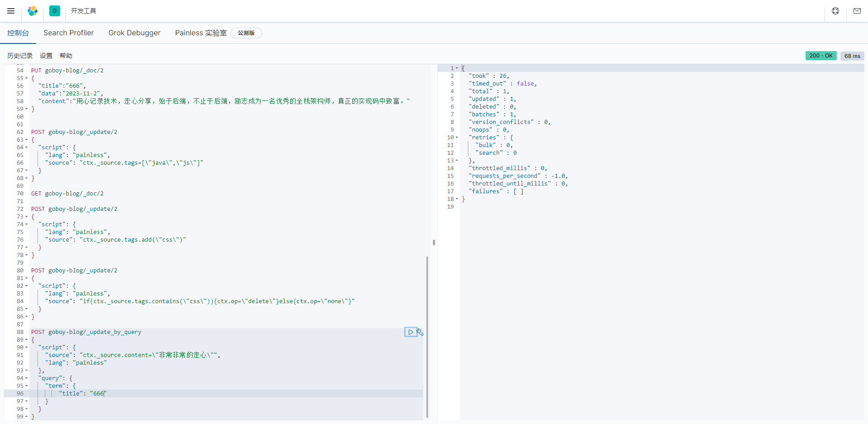This screenshot has height=424, width=868.
Task: Switch to the 控制台 tab
Action: tap(18, 33)
